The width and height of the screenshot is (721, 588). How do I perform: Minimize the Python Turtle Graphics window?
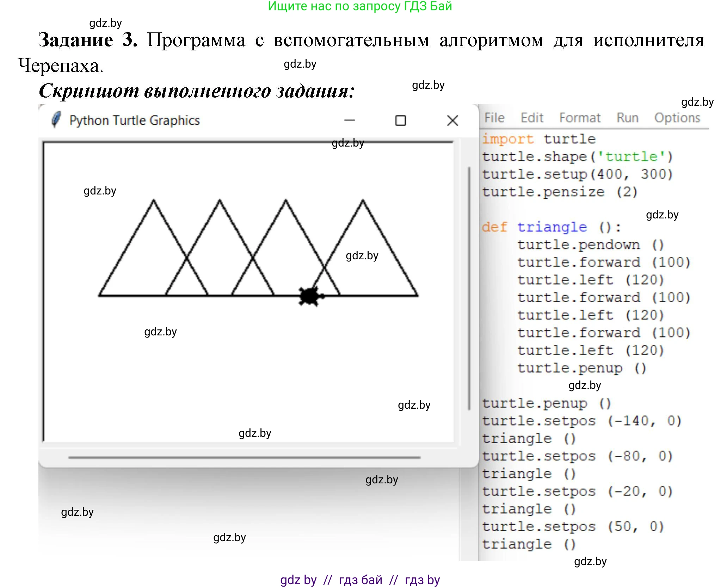(350, 120)
